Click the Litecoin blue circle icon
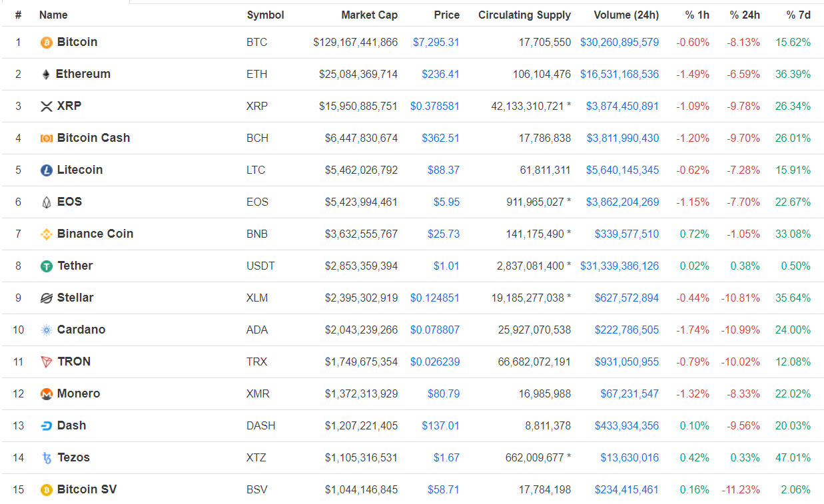This screenshot has width=824, height=504. click(x=47, y=170)
